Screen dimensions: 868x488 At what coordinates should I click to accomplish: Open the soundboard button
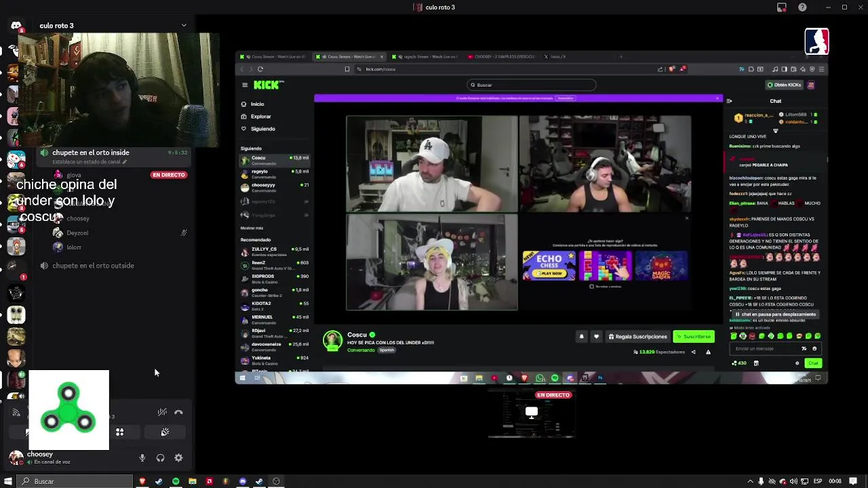[165, 432]
